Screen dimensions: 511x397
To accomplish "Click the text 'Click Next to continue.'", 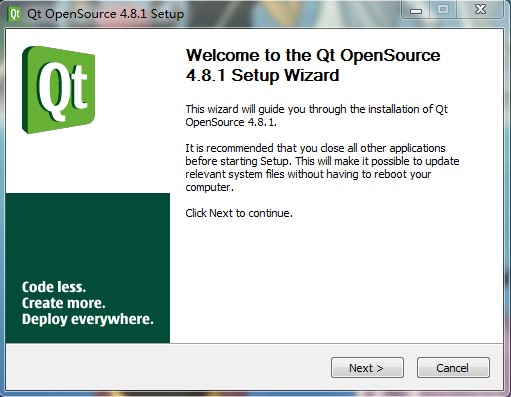I will (x=239, y=213).
